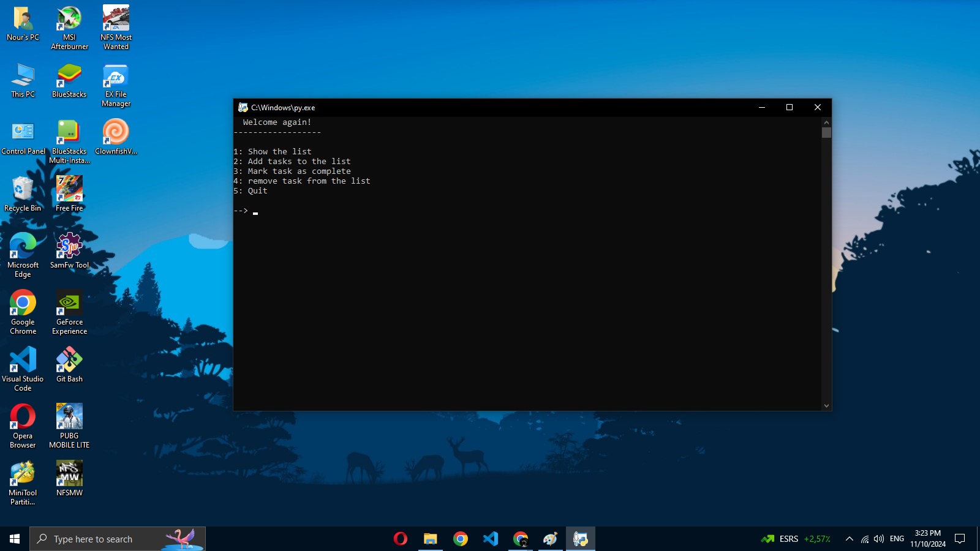Select the NFSMW desktop icon
Image resolution: width=980 pixels, height=551 pixels.
[69, 479]
